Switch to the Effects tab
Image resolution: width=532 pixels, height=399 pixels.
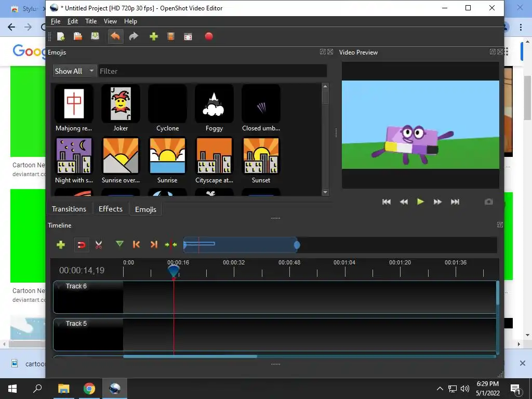[x=111, y=209]
